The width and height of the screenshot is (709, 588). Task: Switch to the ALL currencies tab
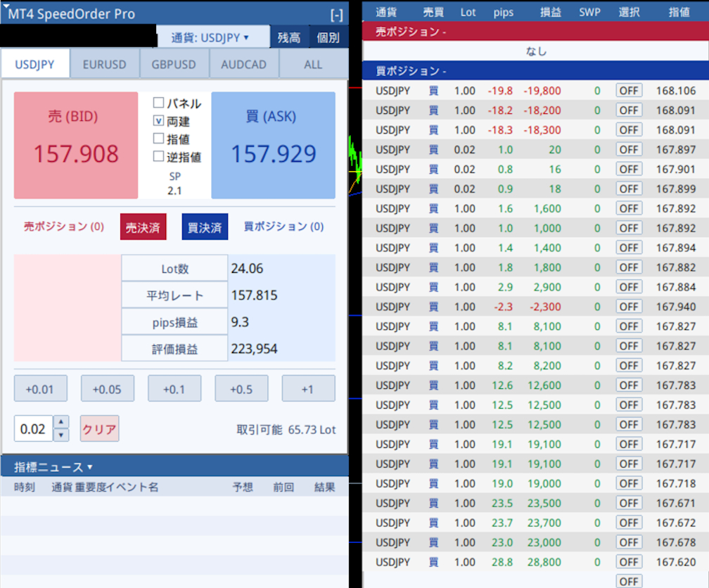[312, 63]
